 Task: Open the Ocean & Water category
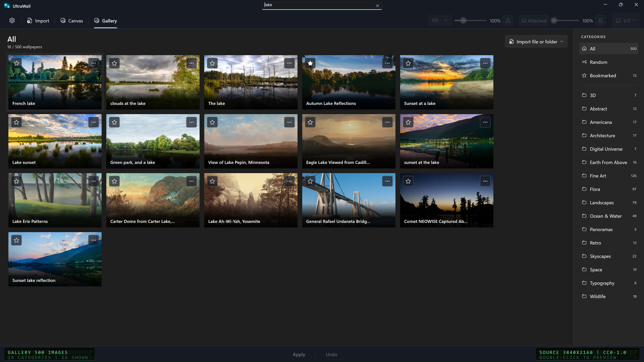coord(608,216)
